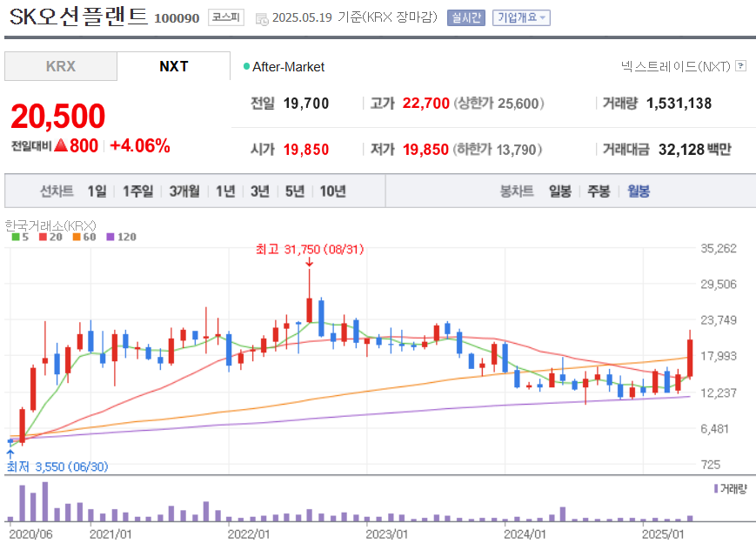756x557 pixels.
Task: Click the trading volume 1,531,138
Action: click(x=679, y=104)
